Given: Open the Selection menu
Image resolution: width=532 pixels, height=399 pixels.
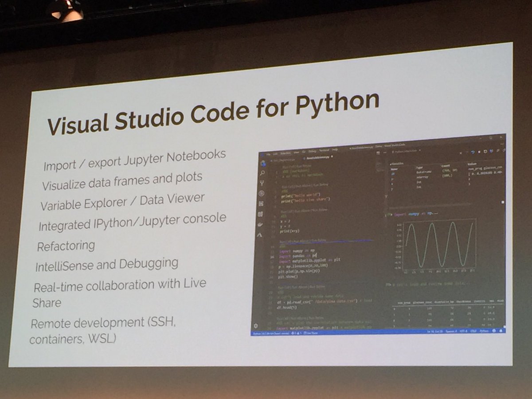Looking at the screenshot, I should (x=286, y=154).
